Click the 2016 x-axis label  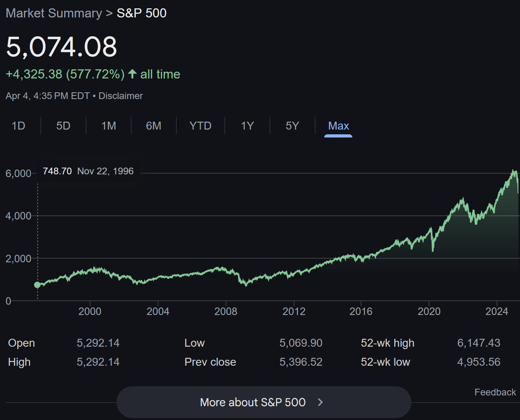click(361, 311)
